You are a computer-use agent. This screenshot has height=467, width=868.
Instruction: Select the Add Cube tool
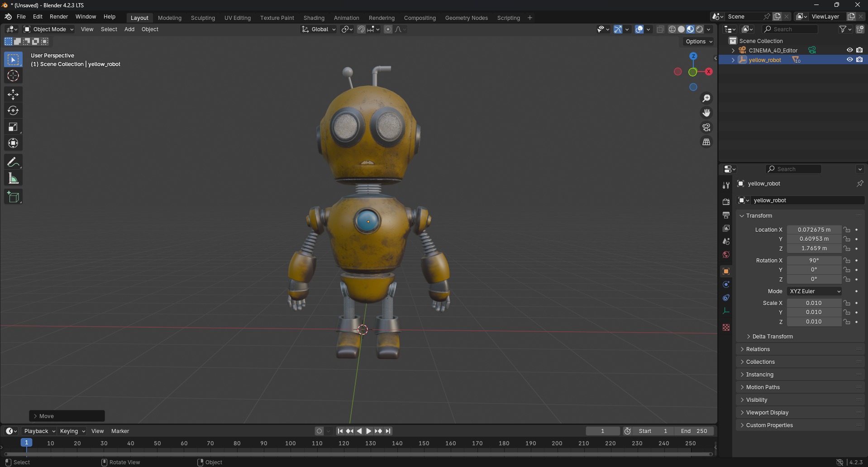(13, 197)
